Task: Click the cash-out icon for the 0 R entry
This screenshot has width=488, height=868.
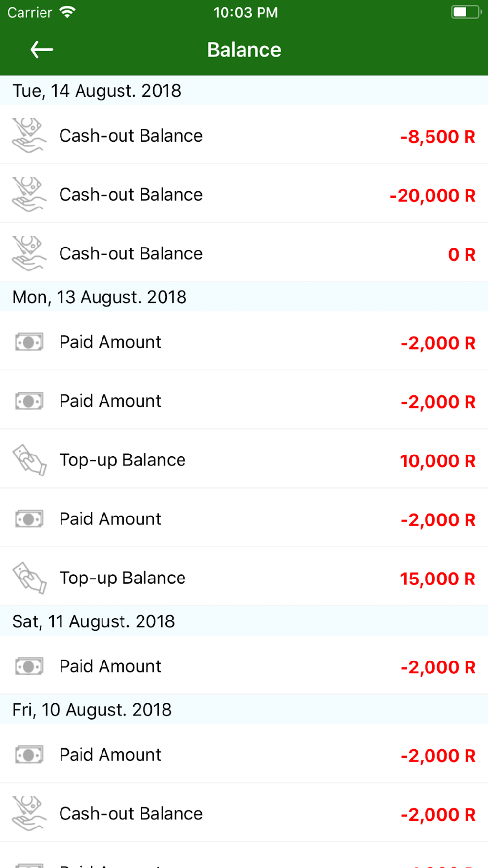Action: pyautogui.click(x=29, y=253)
